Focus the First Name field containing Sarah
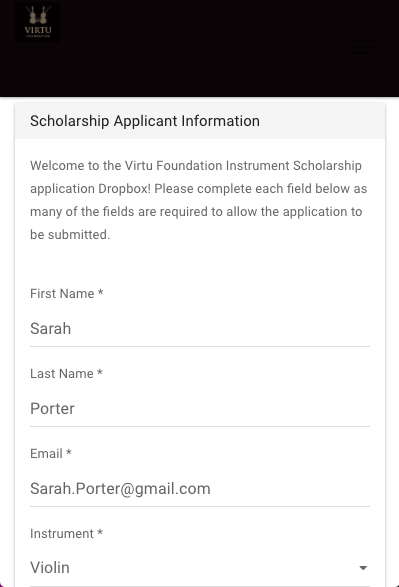The width and height of the screenshot is (399, 587). click(x=200, y=329)
